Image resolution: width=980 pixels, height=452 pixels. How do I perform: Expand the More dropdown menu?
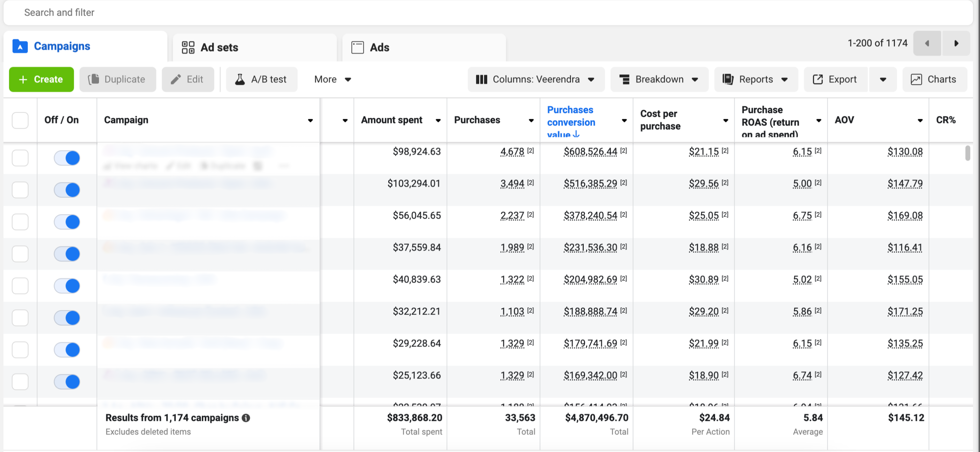(x=332, y=79)
